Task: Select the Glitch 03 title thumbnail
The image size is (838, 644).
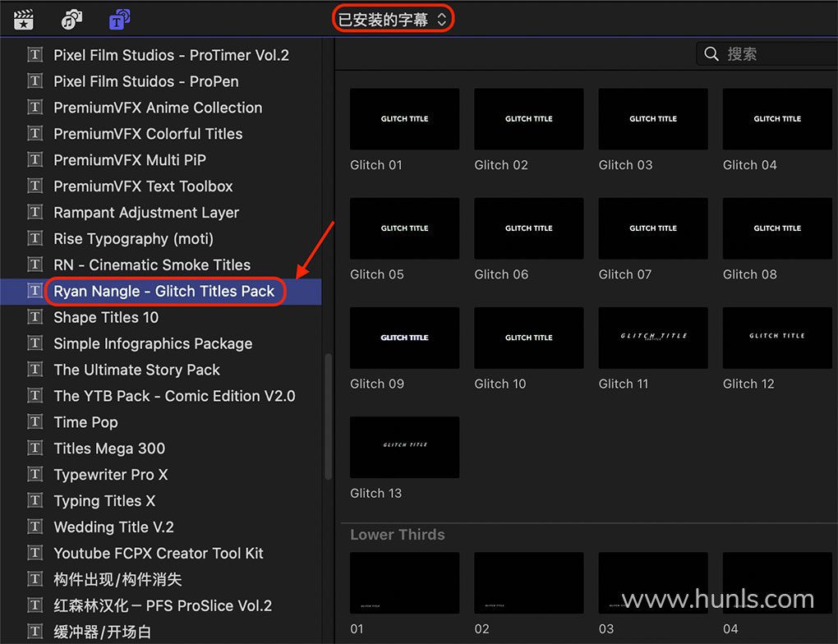Action: pos(653,118)
